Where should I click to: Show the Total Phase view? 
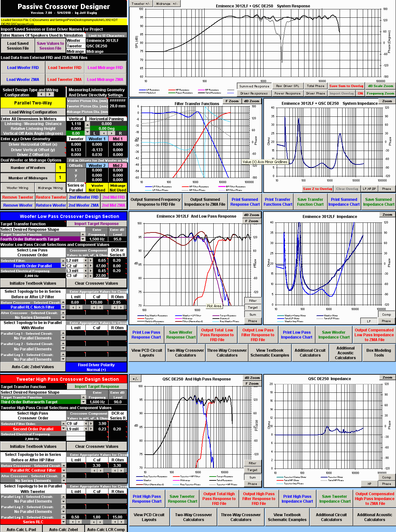coord(315,86)
